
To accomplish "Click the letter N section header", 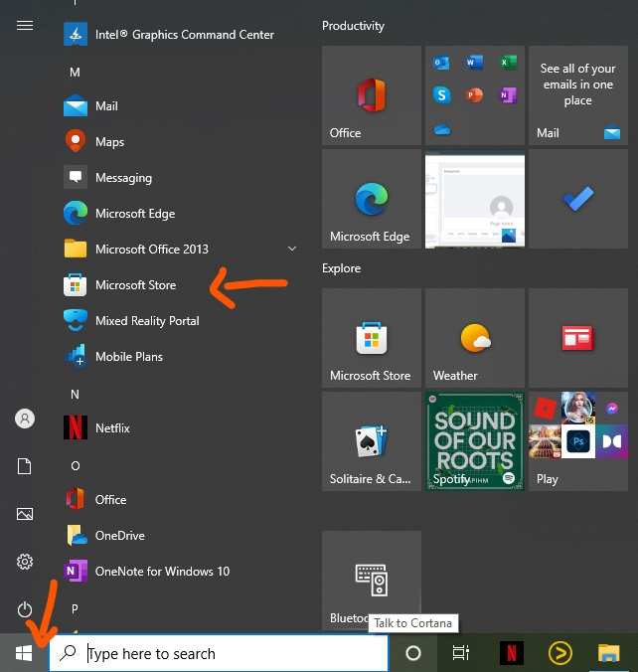I will coord(75,394).
